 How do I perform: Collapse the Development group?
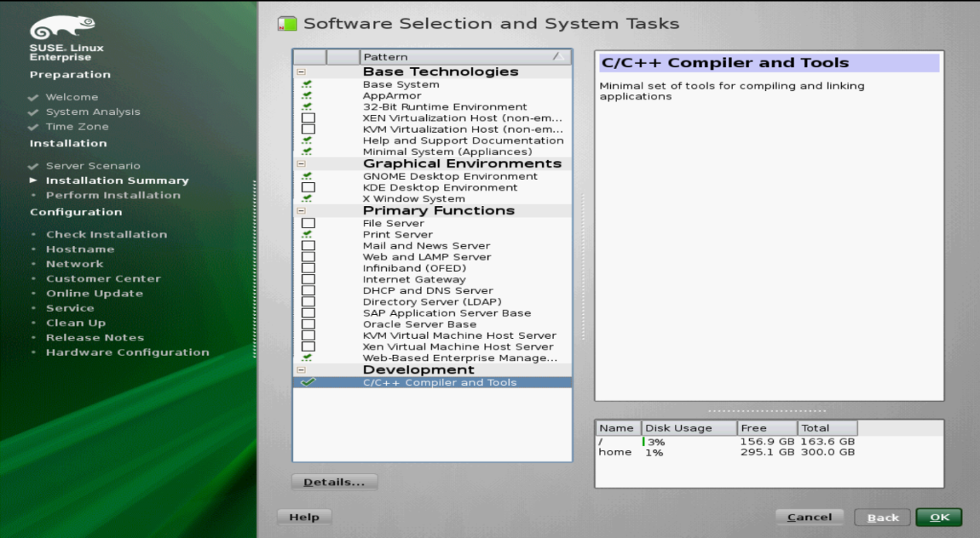click(300, 371)
